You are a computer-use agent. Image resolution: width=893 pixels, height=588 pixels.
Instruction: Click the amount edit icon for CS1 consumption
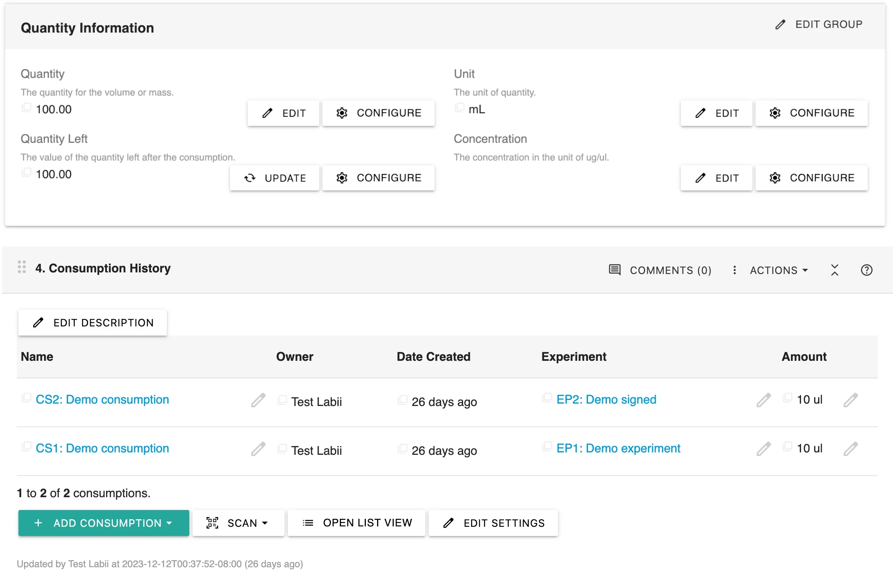[x=850, y=449]
